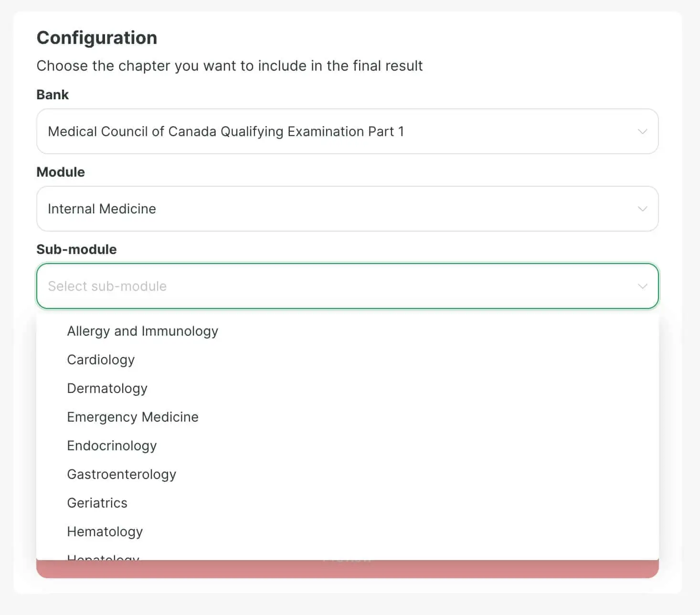
Task: Choose Emergency Medicine from the options
Action: [x=133, y=417]
